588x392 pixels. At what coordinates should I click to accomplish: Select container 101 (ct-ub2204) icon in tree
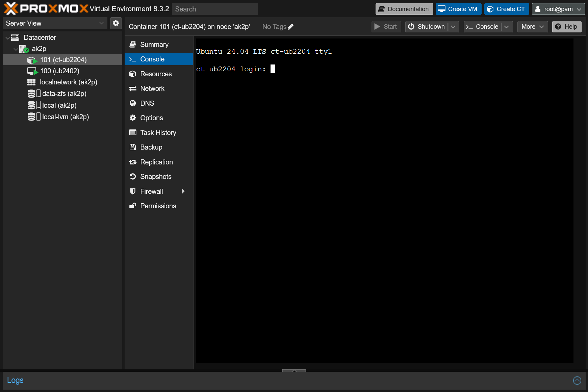[32, 60]
